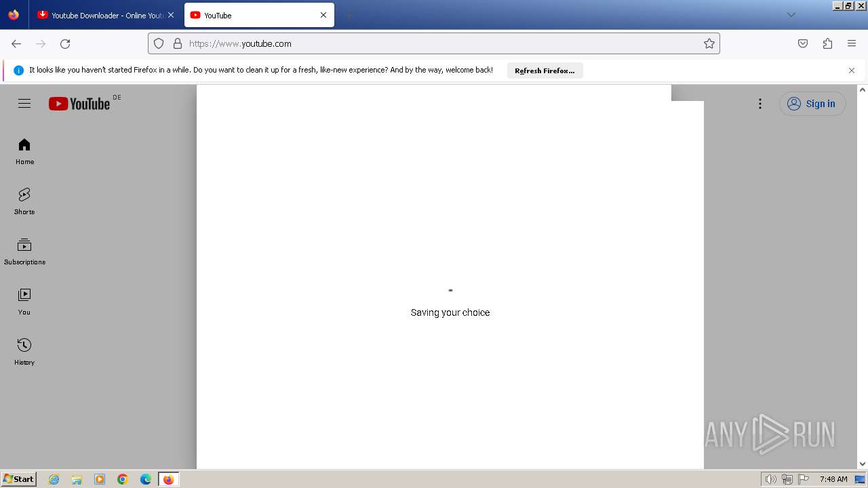Click the Sign in button
868x488 pixels.
click(x=812, y=104)
